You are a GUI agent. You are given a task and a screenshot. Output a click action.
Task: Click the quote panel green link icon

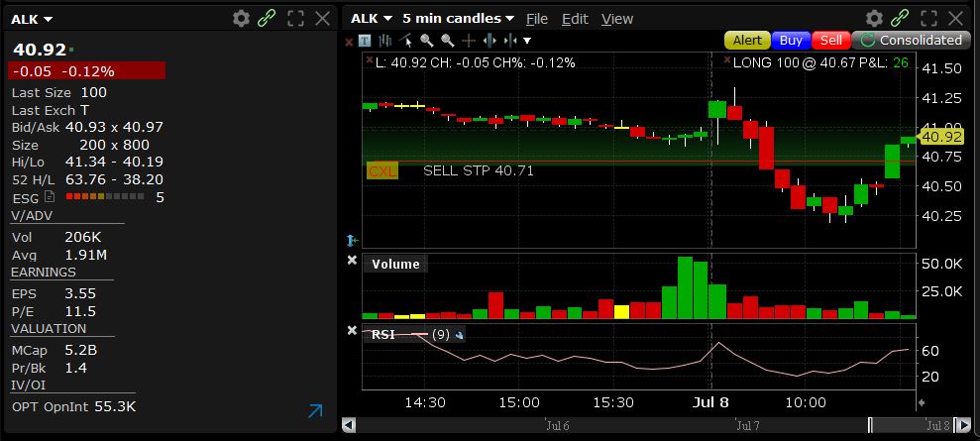click(267, 19)
